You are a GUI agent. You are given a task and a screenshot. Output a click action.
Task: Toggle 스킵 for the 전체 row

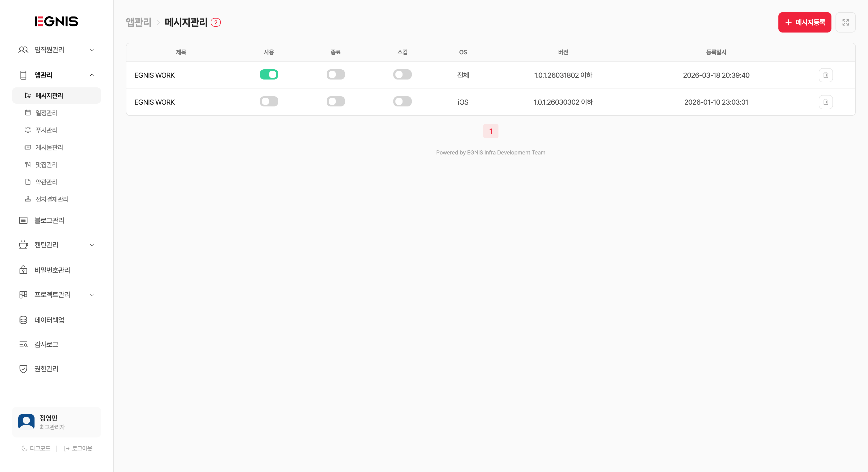402,75
